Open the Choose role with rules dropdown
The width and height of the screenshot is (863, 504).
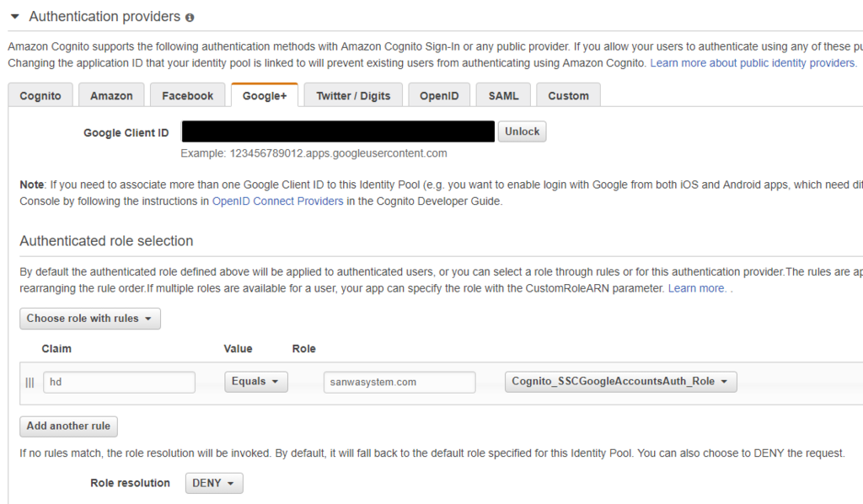pyautogui.click(x=90, y=319)
